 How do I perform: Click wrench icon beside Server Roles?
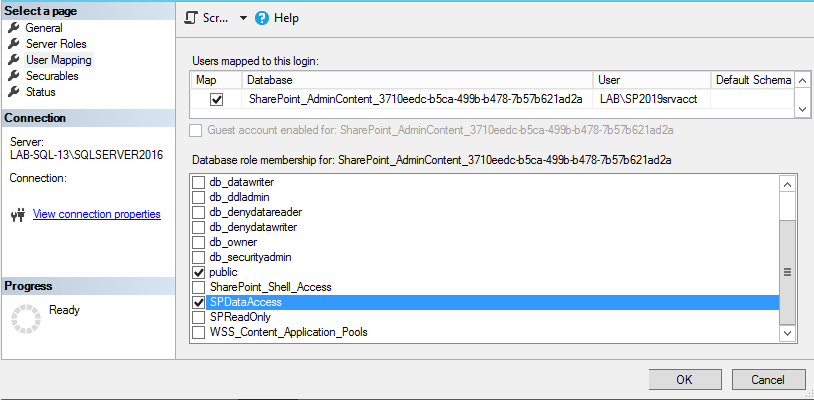pos(14,44)
